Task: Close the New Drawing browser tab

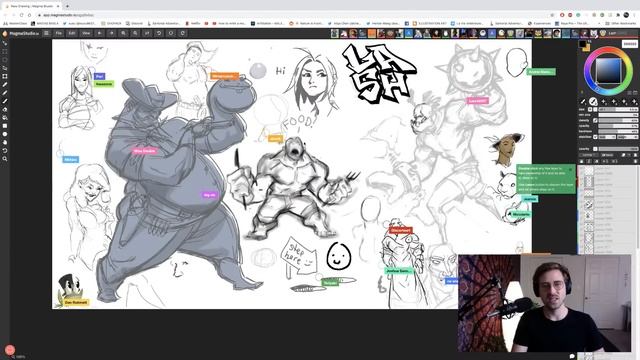Action: click(x=58, y=6)
